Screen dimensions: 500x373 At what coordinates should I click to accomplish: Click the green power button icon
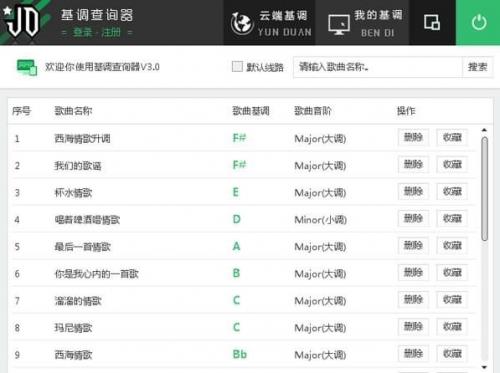(x=479, y=23)
